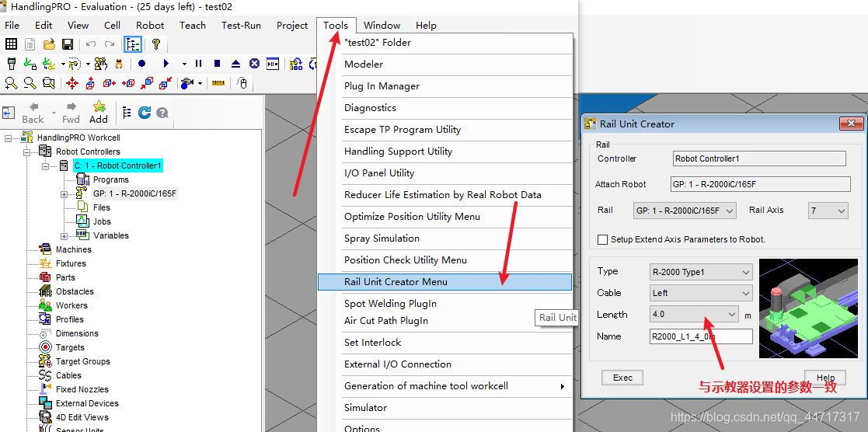This screenshot has width=868, height=432.
Task: Open the process navigator grid icon
Action: click(x=11, y=44)
